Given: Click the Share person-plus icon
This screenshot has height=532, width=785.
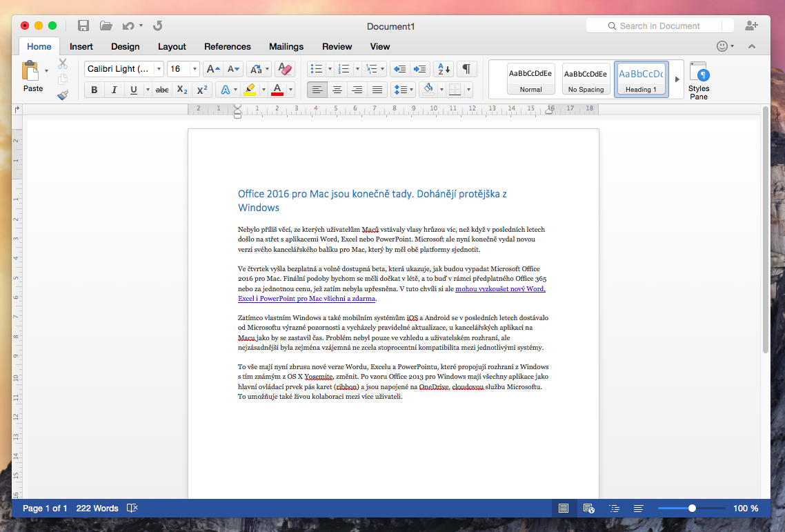Looking at the screenshot, I should (751, 26).
